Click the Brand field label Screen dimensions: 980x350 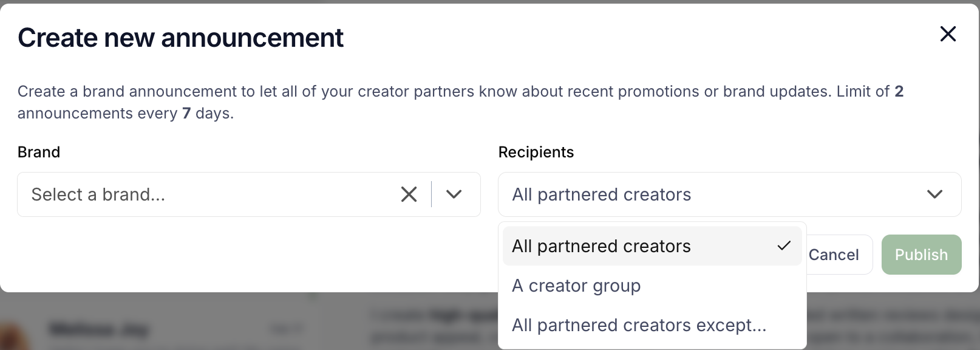click(x=39, y=152)
